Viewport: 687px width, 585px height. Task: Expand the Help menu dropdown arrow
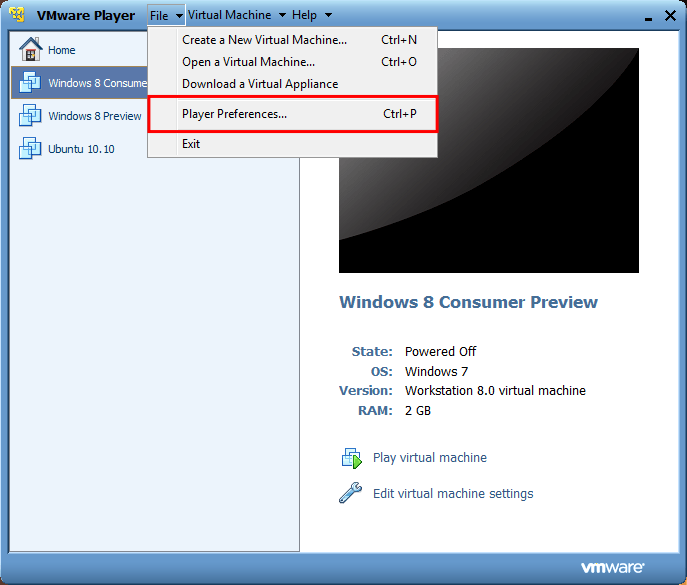[328, 16]
